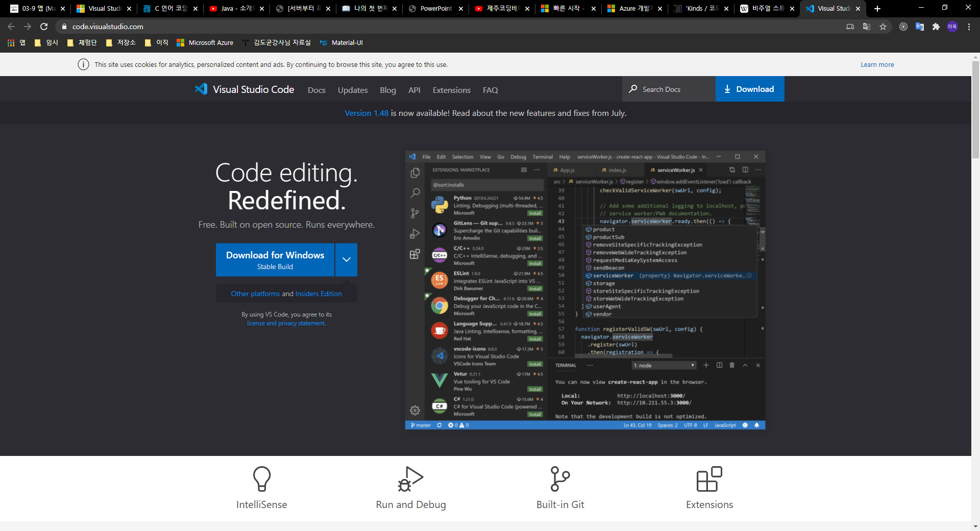
Task: Open the license and privacy statement link
Action: click(x=286, y=323)
